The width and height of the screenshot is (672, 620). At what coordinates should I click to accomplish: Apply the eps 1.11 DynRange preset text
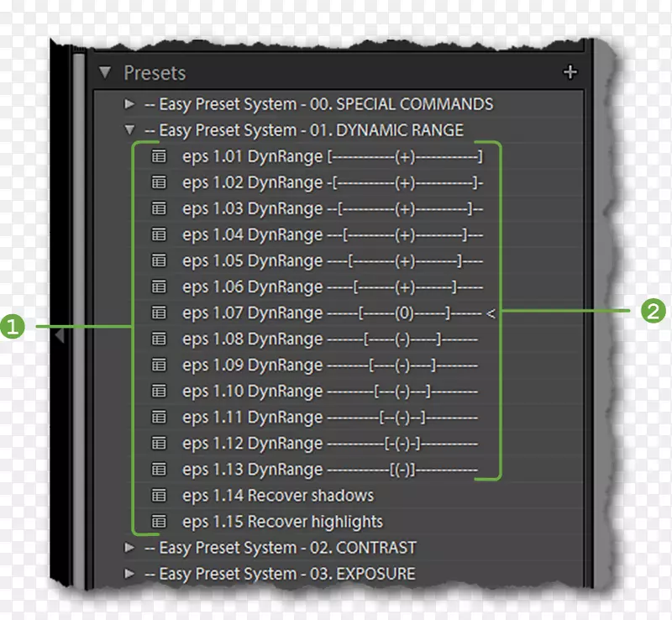point(330,418)
